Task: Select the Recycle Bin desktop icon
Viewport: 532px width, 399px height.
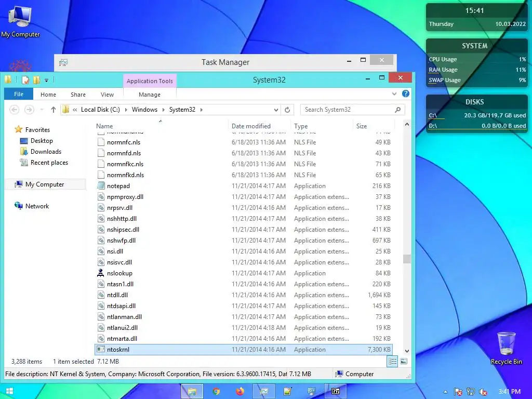Action: click(506, 349)
